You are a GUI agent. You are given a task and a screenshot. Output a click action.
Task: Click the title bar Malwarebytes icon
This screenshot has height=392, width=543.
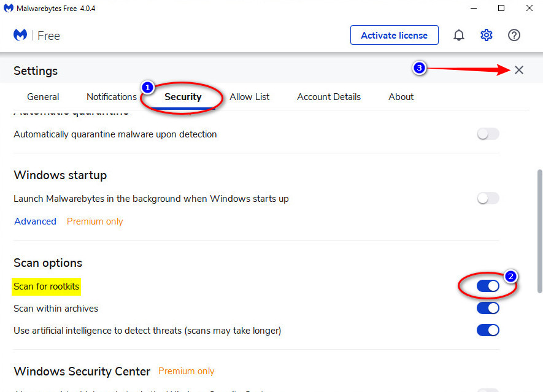tap(9, 8)
